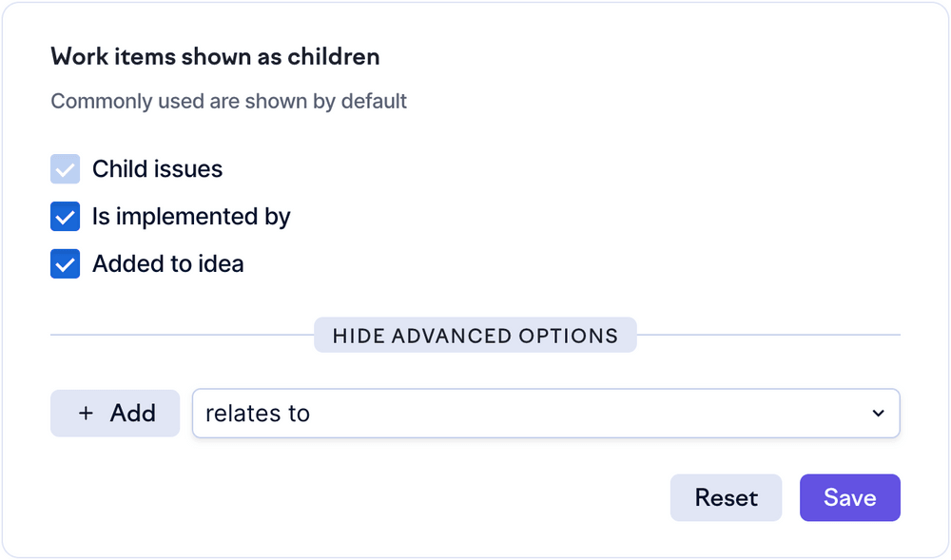
Task: Save the work items configuration
Action: click(849, 498)
